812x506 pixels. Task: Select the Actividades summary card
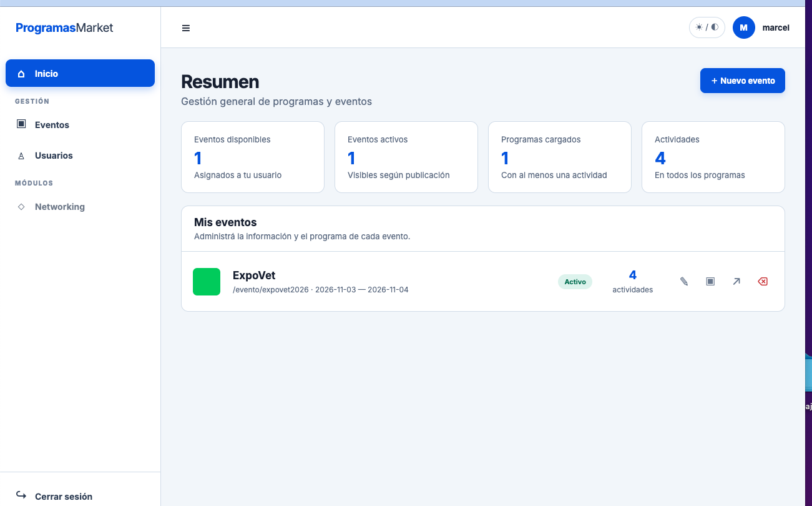713,157
